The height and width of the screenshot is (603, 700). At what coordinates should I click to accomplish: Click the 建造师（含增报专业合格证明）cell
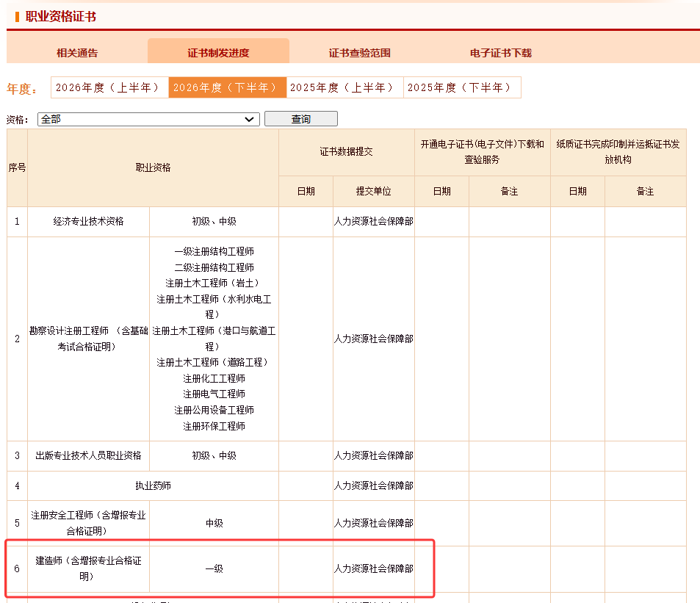point(88,568)
